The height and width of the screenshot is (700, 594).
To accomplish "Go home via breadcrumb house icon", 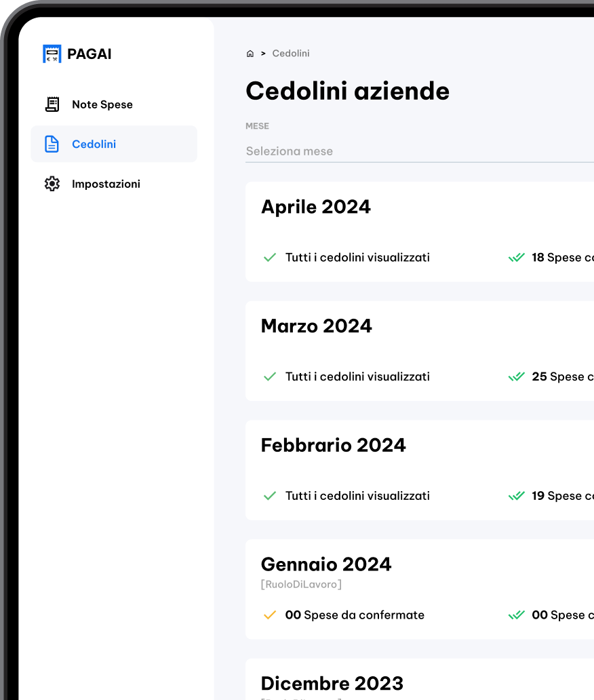I will point(250,54).
